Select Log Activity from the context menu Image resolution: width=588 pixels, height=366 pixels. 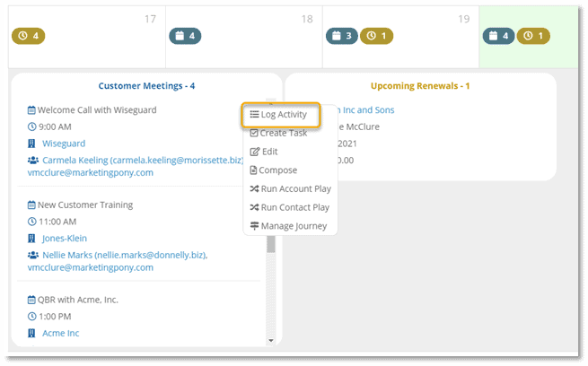pyautogui.click(x=278, y=115)
